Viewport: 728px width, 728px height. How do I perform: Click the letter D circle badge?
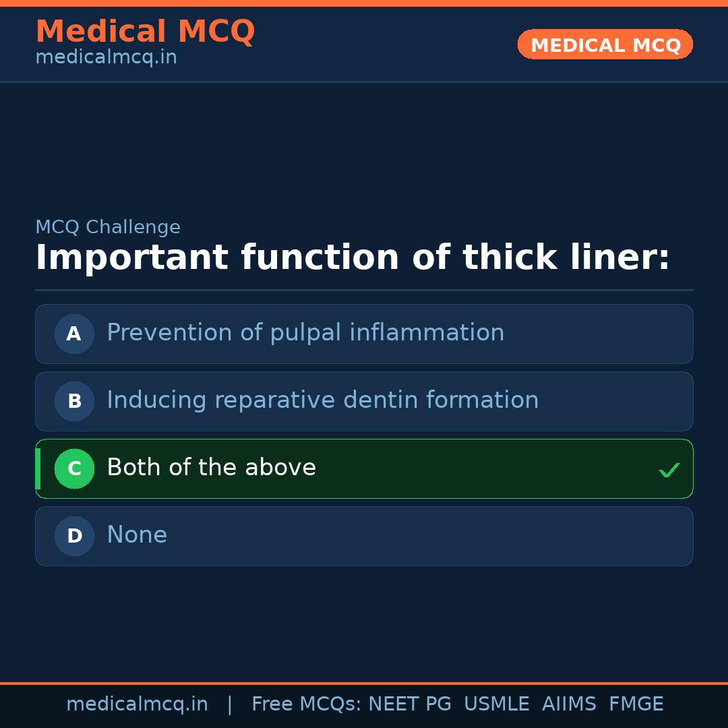click(74, 536)
